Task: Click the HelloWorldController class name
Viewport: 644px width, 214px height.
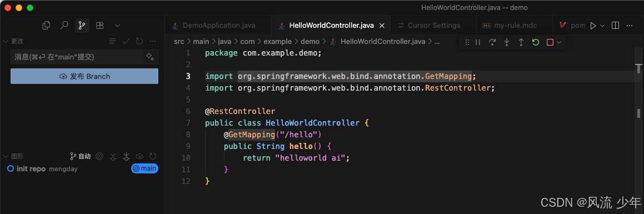Action: coord(312,123)
